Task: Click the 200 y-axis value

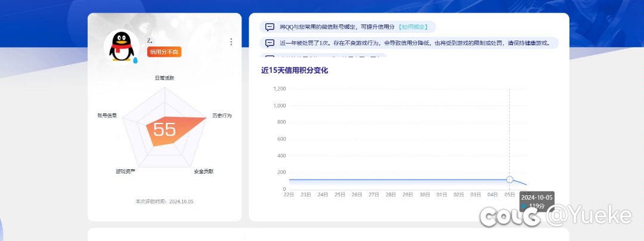Action: pyautogui.click(x=281, y=172)
